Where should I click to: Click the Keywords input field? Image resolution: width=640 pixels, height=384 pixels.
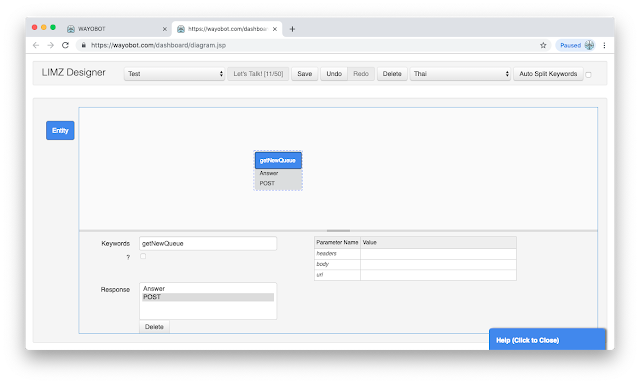click(x=208, y=244)
